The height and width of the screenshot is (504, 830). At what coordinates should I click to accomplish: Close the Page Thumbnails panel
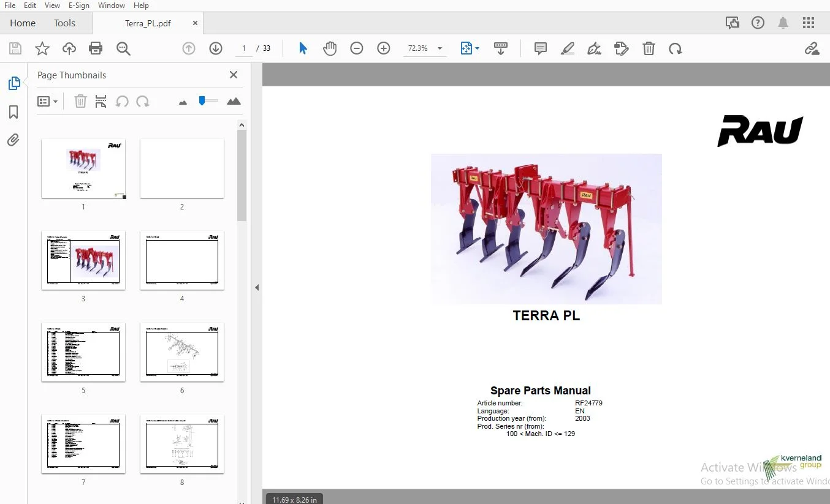(234, 75)
